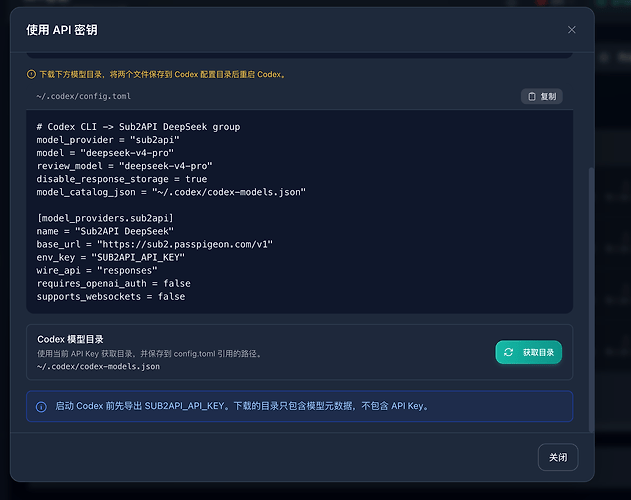The width and height of the screenshot is (631, 500).
Task: Click the Codex 模型目录 heading
Action: coord(70,339)
